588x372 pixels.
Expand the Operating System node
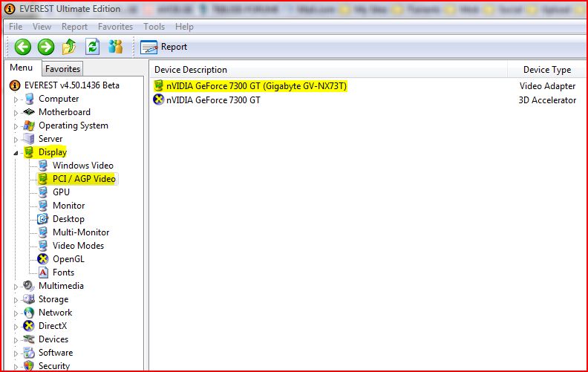[16, 126]
